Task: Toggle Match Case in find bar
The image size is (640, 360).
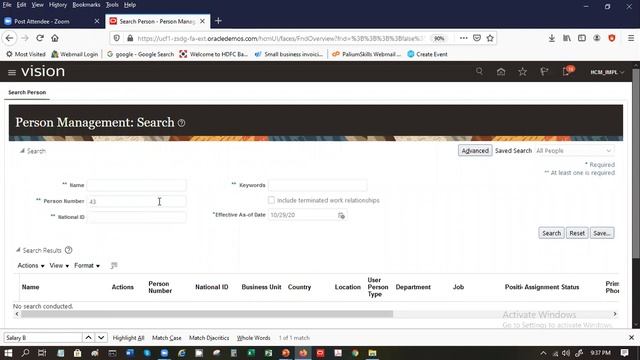Action: (x=167, y=338)
